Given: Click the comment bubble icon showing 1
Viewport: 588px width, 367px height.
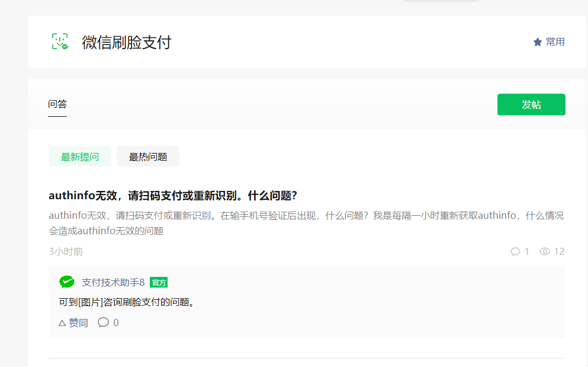Looking at the screenshot, I should point(515,251).
